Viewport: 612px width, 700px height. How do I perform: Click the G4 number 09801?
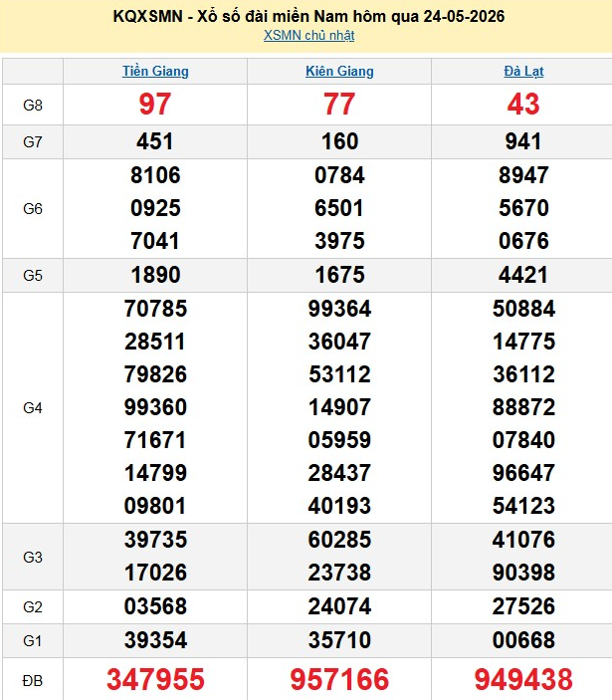click(155, 506)
